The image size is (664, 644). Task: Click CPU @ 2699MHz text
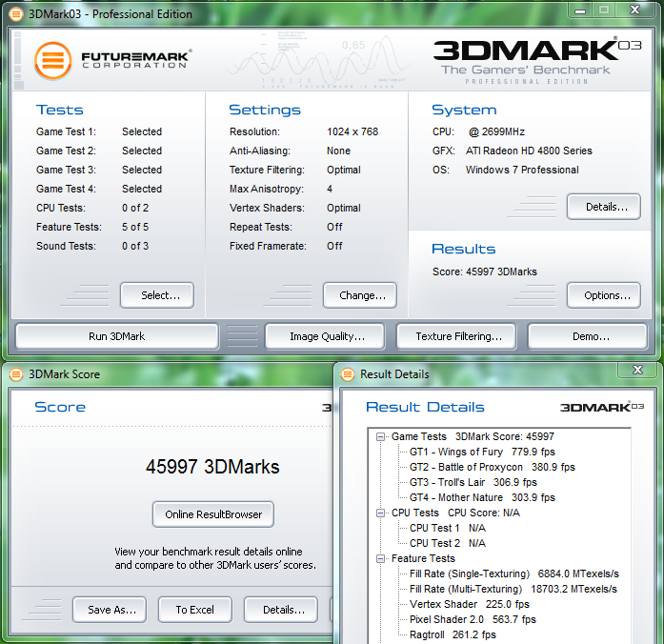pos(478,131)
